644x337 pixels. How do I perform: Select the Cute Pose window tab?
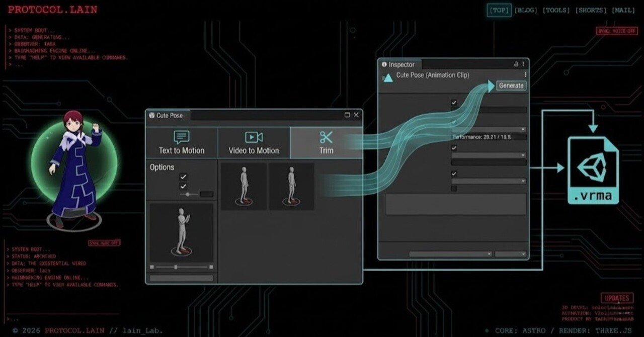169,115
